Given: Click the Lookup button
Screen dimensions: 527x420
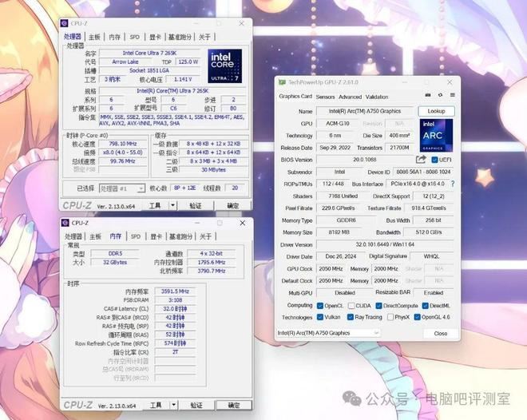Looking at the screenshot, I should coord(436,111).
